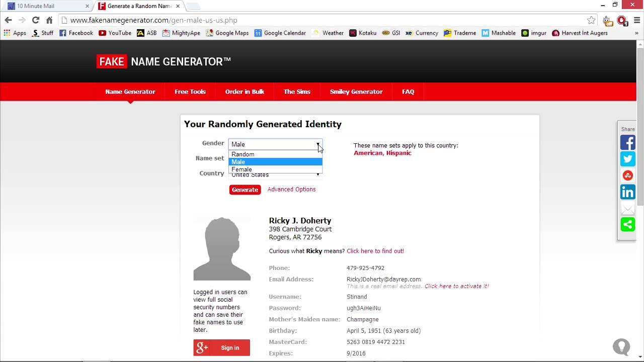Open the Google Calendar bookmark

tap(280, 33)
